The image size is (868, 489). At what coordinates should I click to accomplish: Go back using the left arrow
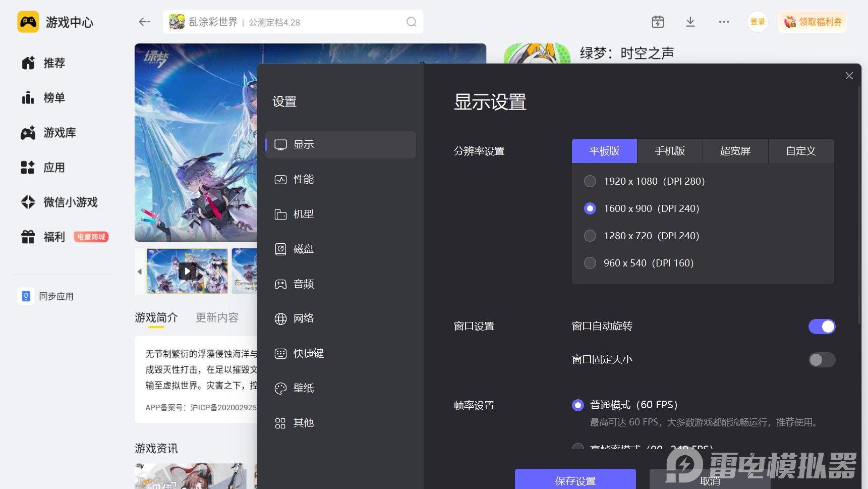point(144,22)
